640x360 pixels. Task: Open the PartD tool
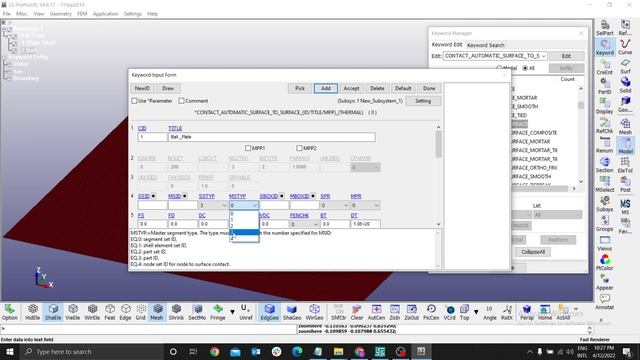604,87
